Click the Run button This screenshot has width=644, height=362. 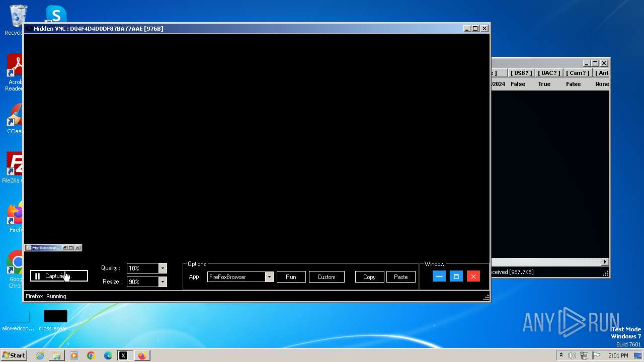[x=291, y=277]
